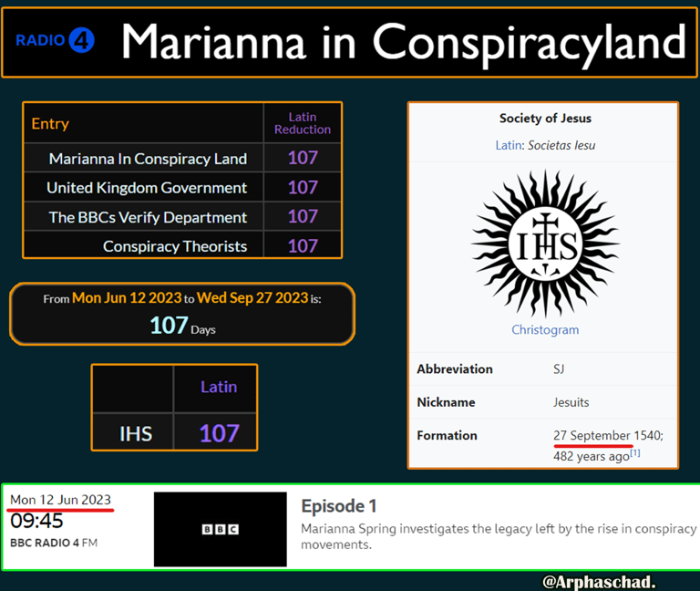Click 107 value beside Conspiracy Theorists
Screen dimensions: 700x591
(303, 245)
